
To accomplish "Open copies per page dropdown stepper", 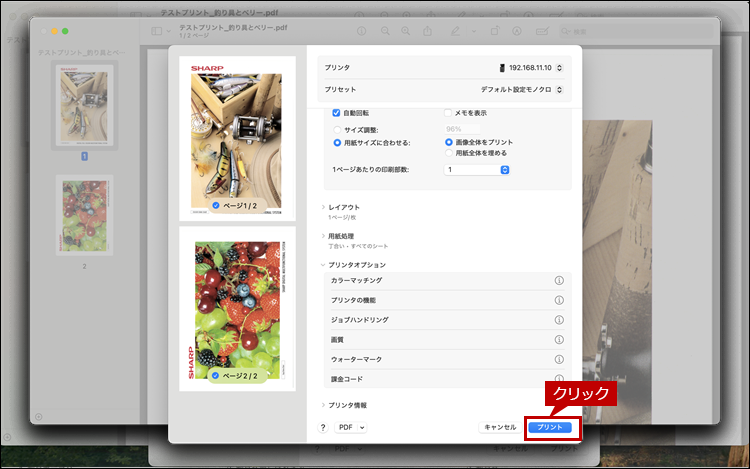I will (505, 170).
